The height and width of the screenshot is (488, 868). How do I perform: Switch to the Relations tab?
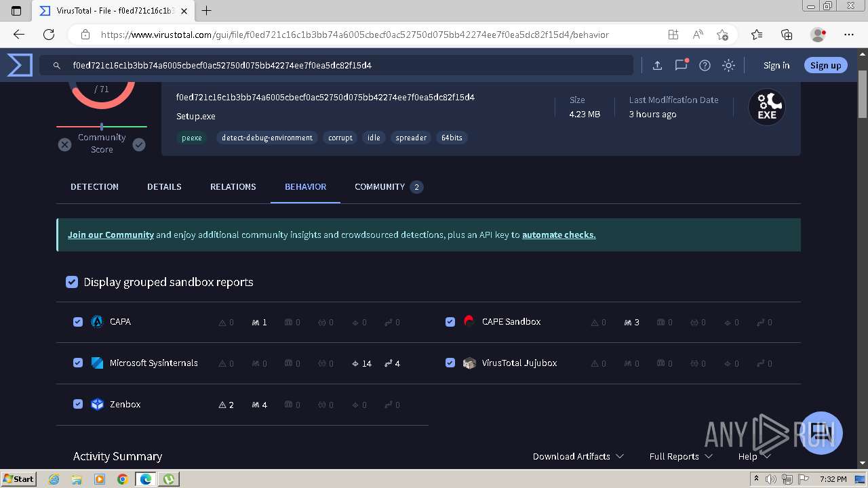coord(233,186)
